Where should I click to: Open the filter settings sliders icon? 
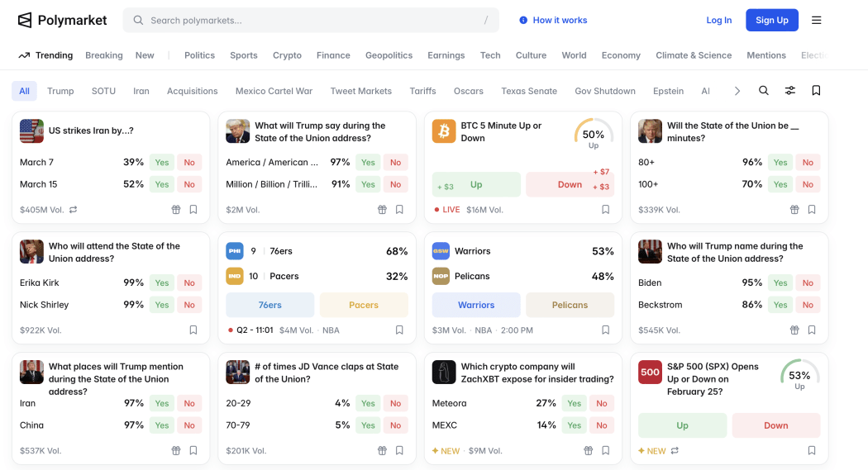pyautogui.click(x=789, y=91)
